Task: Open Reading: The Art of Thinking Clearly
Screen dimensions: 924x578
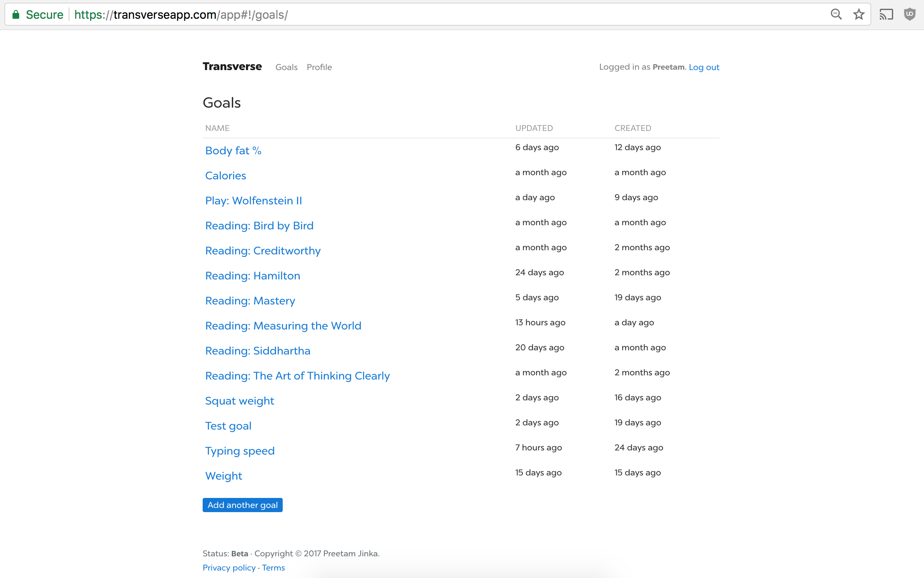Action: (x=297, y=376)
